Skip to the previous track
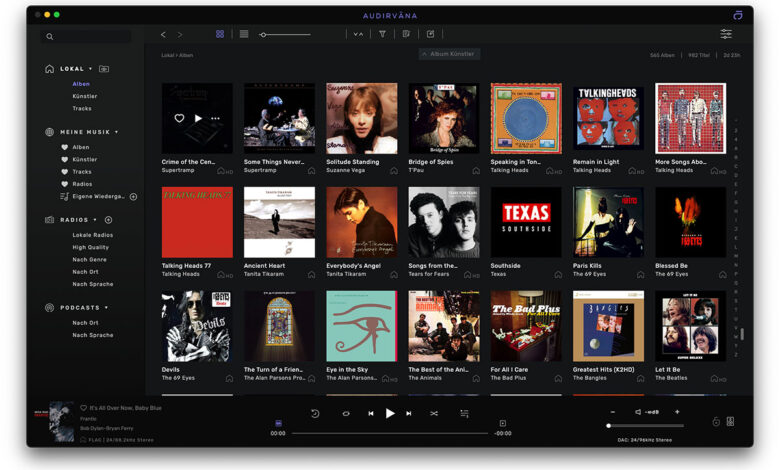The height and width of the screenshot is (470, 780). coord(371,413)
